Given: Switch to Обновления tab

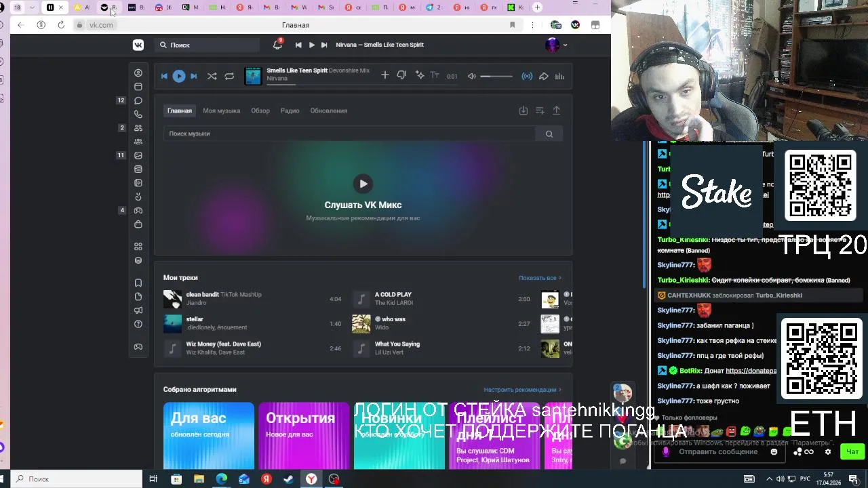Looking at the screenshot, I should (328, 110).
